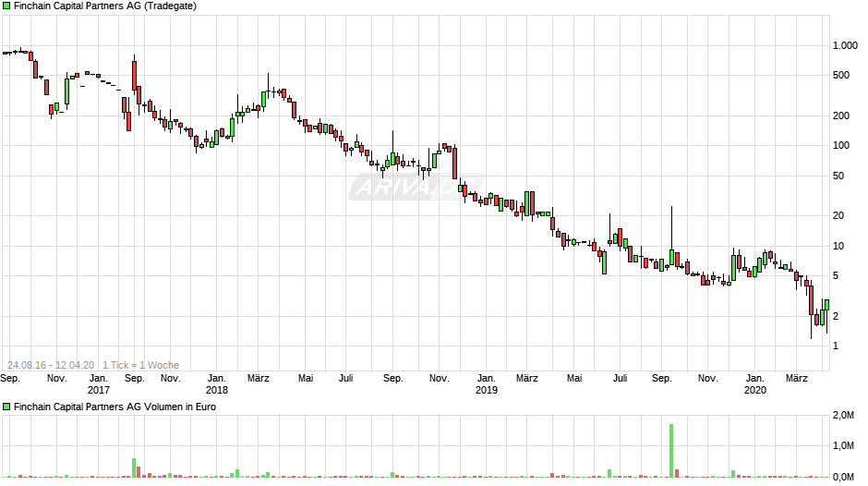The width and height of the screenshot is (868, 486).
Task: Click the 50 price axis label
Action: (838, 176)
